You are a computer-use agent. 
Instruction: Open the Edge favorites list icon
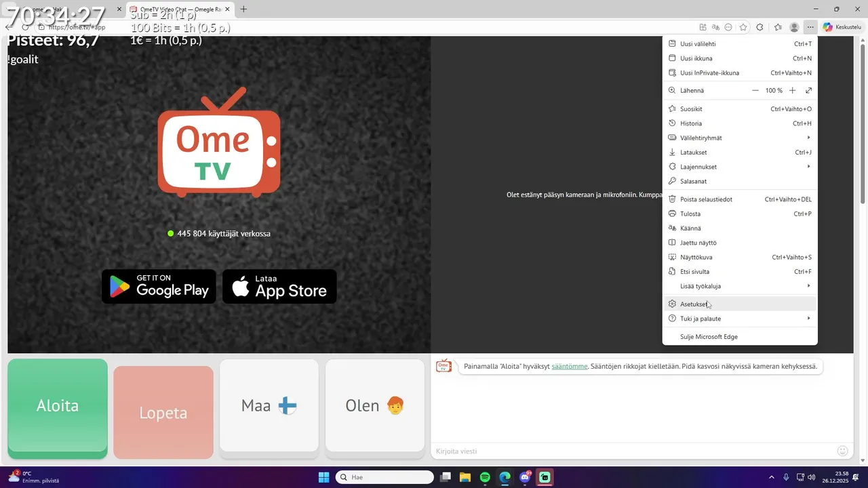pos(778,27)
